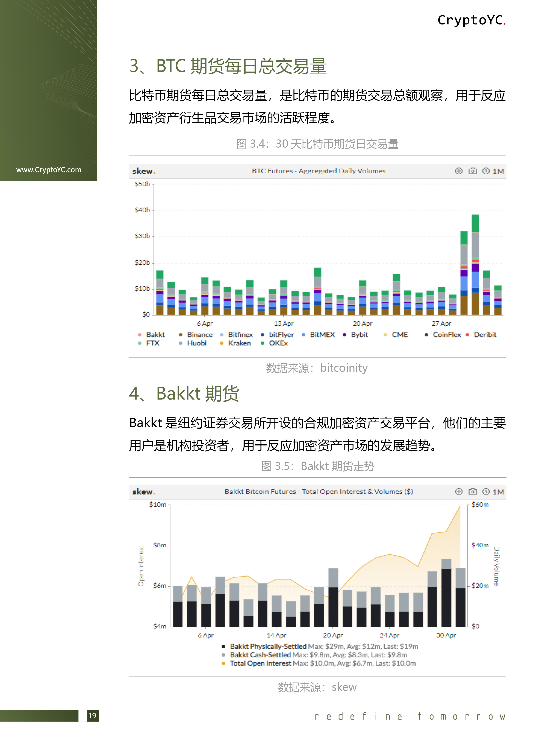Click the redefine tomorrow footer text
This screenshot has width=534, height=756.
click(410, 716)
